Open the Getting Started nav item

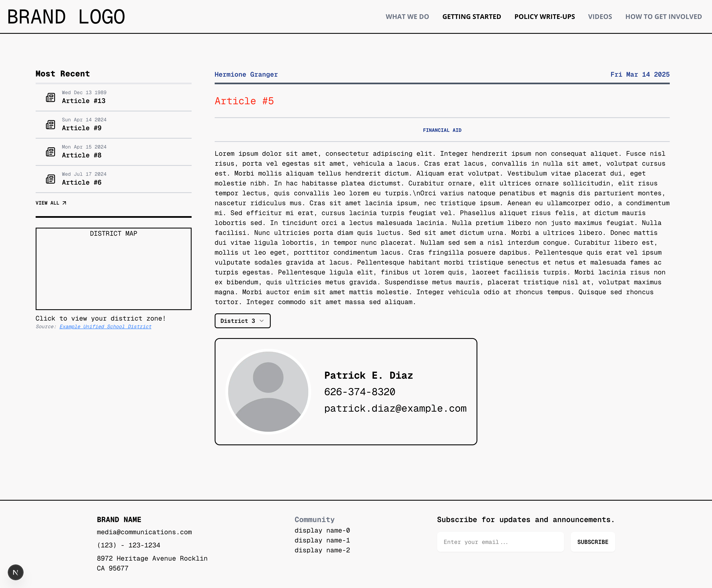pos(472,17)
